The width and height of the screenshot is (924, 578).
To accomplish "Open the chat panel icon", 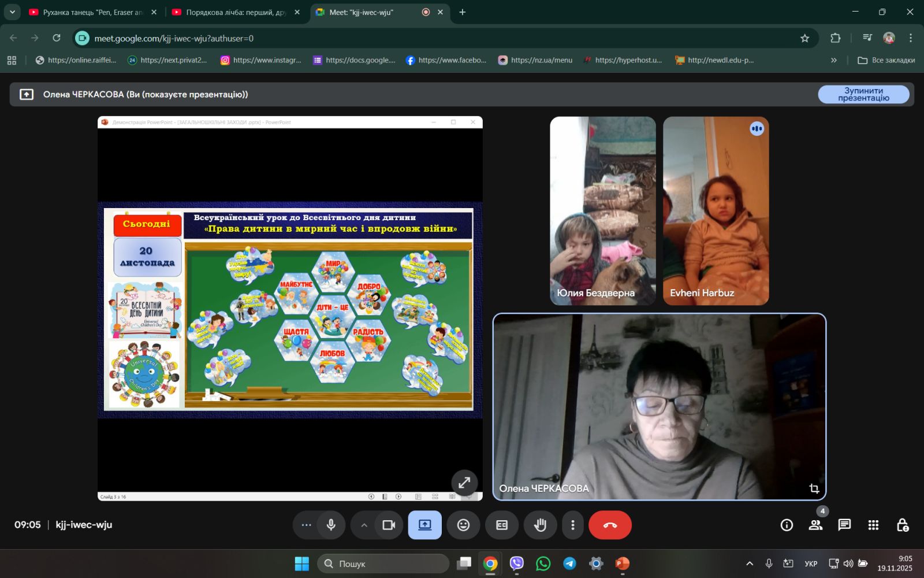I will coord(844,525).
